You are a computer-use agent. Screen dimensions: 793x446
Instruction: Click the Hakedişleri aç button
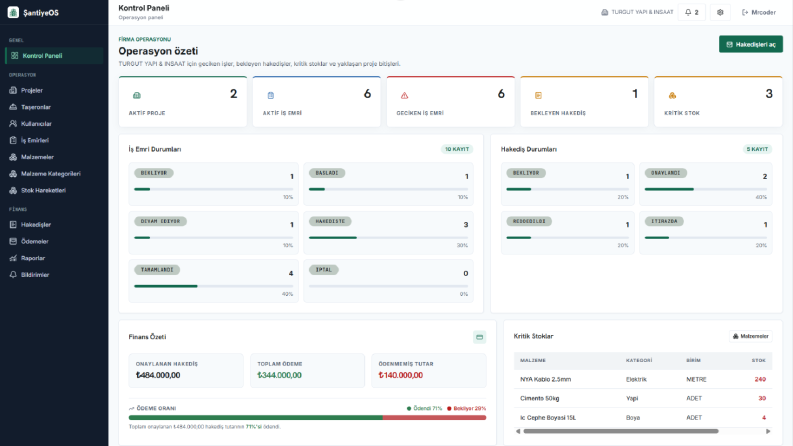(x=751, y=44)
